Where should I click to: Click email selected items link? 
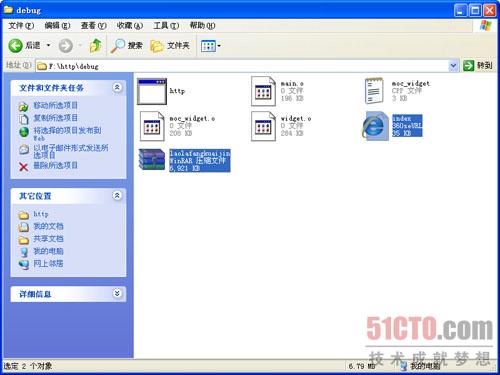pyautogui.click(x=71, y=151)
